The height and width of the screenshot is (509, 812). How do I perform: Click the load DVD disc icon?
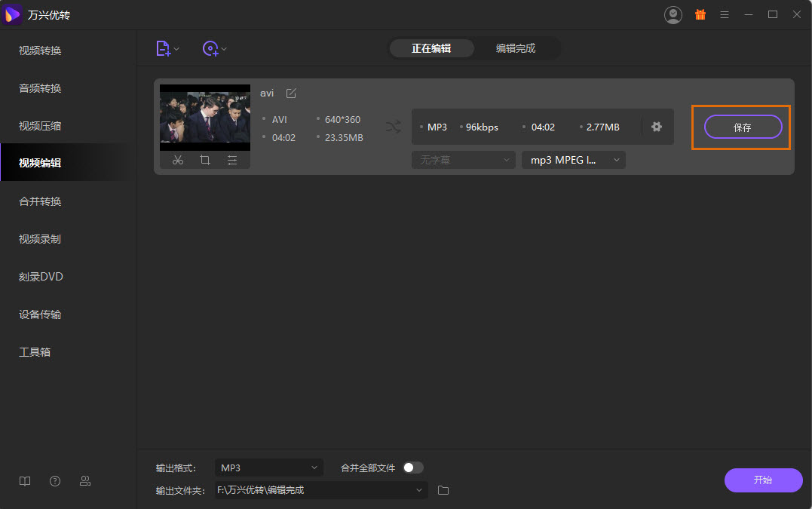(210, 48)
